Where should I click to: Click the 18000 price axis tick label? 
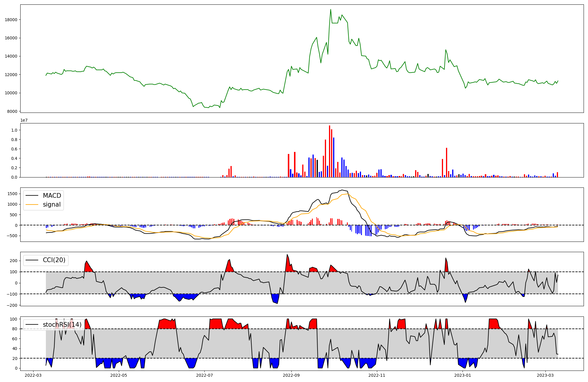(x=11, y=20)
